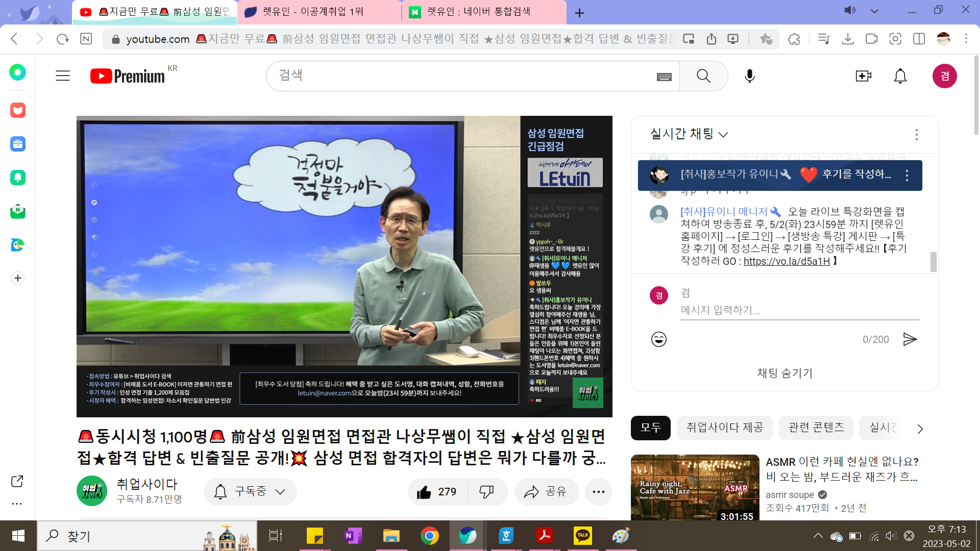Open live chat more options menu
The height and width of the screenshot is (551, 980).
[x=917, y=135]
